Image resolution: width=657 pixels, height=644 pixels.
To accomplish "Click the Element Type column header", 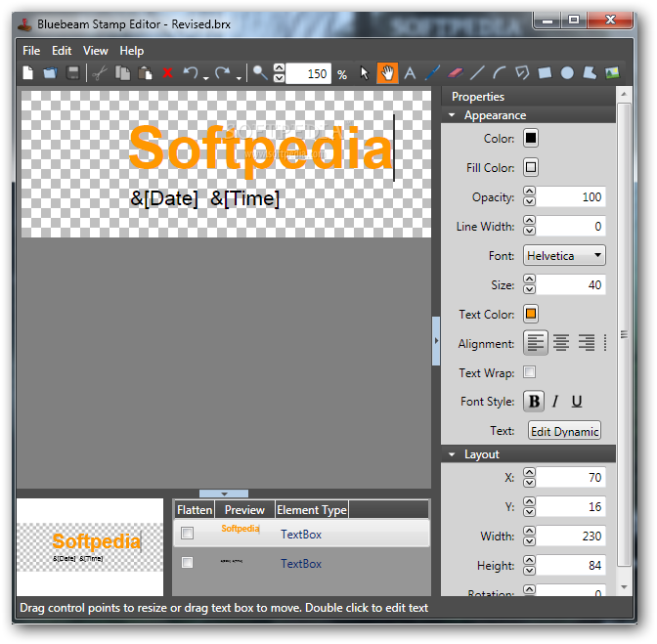I will pyautogui.click(x=311, y=509).
